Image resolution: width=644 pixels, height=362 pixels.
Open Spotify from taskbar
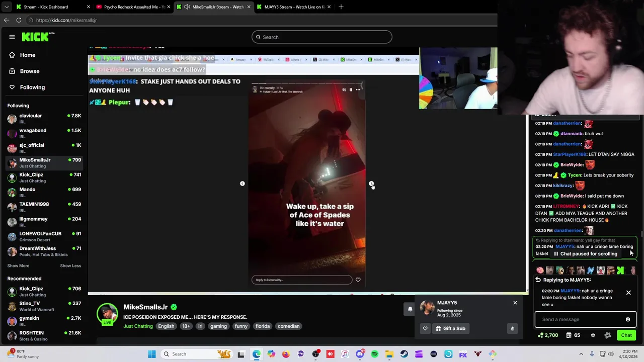pyautogui.click(x=375, y=354)
